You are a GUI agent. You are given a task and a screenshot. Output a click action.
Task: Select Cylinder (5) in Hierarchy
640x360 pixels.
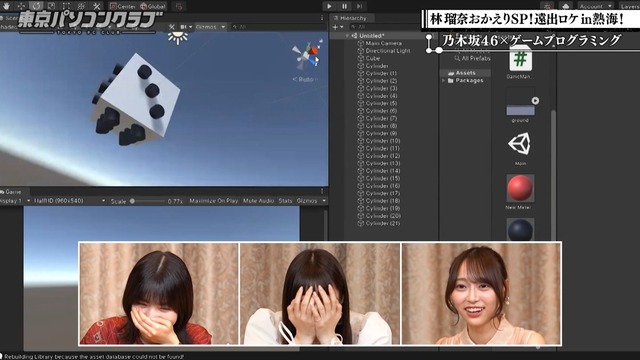point(381,103)
